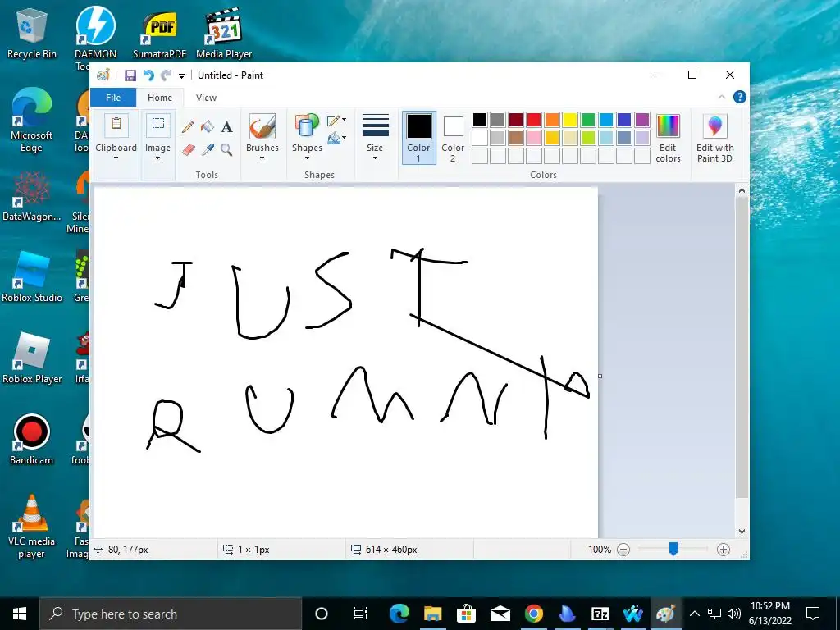The image size is (840, 630).
Task: Expand the Image dropdown arrow
Action: (x=158, y=158)
